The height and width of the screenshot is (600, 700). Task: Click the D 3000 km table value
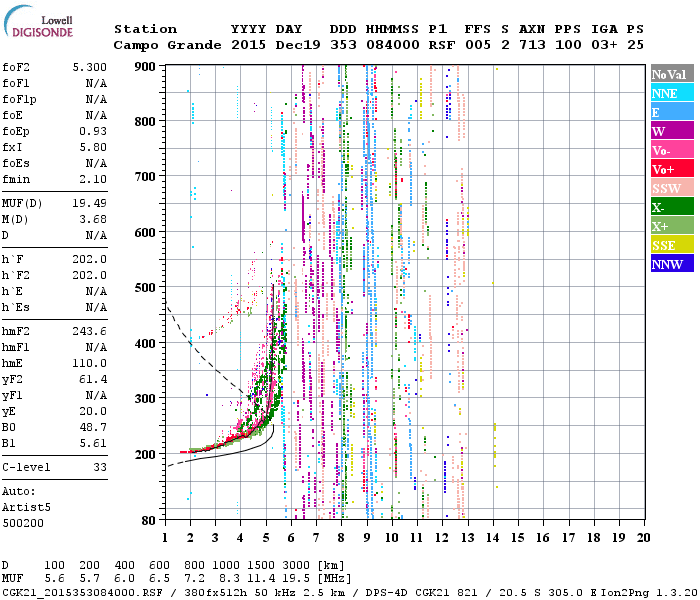click(x=296, y=565)
